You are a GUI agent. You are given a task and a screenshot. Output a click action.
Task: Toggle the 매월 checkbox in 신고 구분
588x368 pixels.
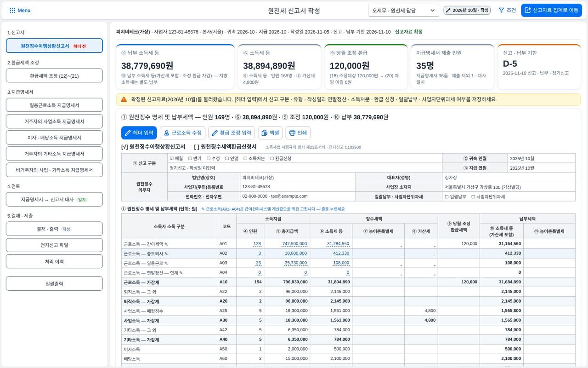click(172, 158)
